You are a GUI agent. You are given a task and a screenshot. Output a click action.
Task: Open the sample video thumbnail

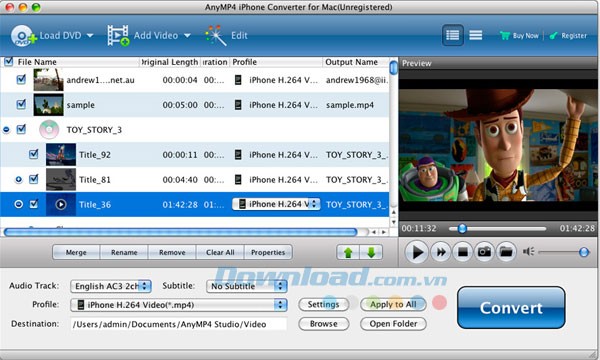48,104
